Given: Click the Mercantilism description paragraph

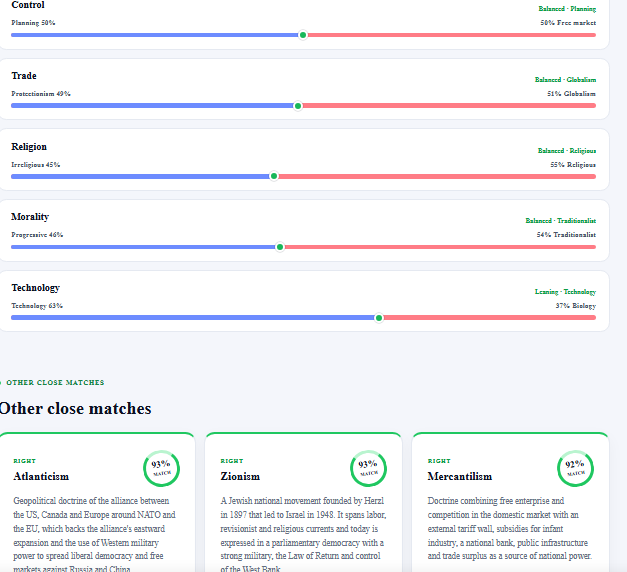Looking at the screenshot, I should (x=510, y=528).
